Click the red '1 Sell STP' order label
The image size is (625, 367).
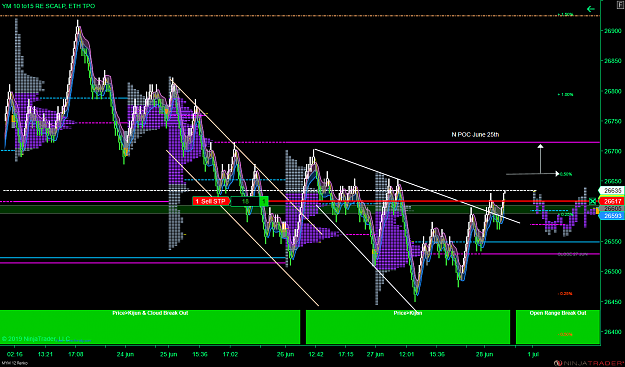[x=211, y=201]
